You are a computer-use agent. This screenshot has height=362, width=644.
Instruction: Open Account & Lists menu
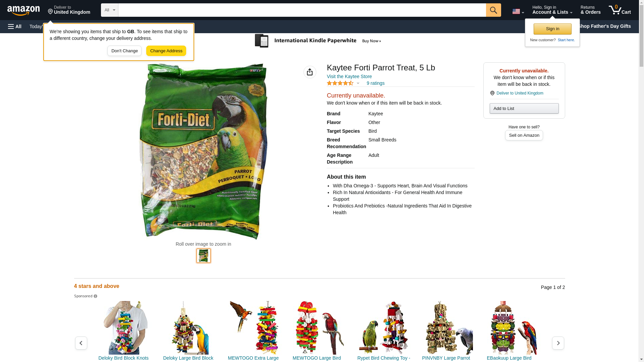(552, 10)
